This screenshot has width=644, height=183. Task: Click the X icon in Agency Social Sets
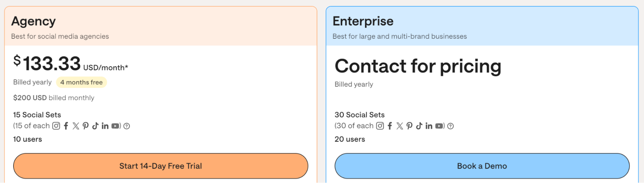coord(76,126)
